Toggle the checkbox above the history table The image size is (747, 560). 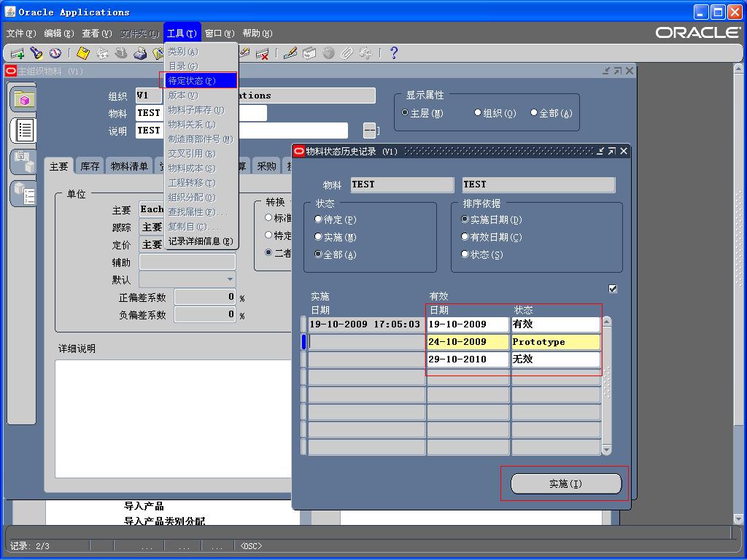[x=613, y=289]
